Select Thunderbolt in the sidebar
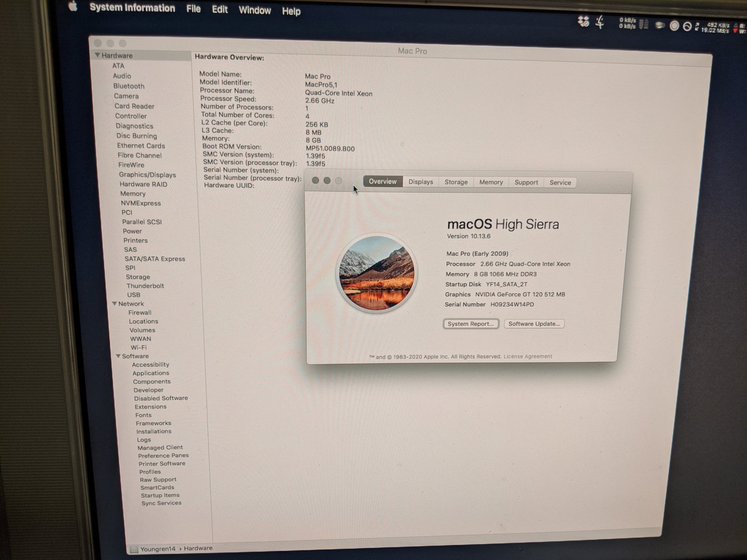This screenshot has height=560, width=747. pos(145,286)
